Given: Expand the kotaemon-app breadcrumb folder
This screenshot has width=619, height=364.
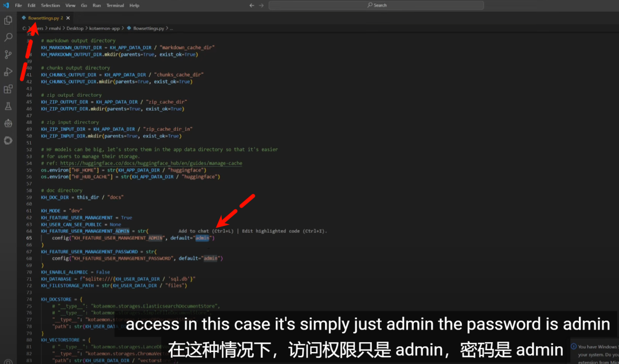Looking at the screenshot, I should point(104,28).
